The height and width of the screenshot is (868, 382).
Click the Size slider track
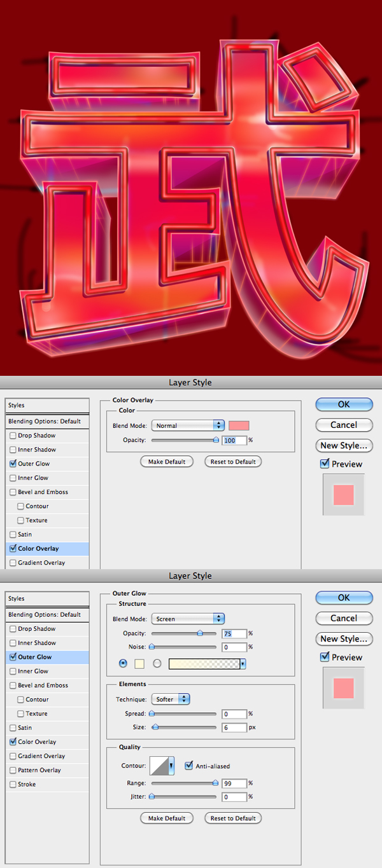184,727
